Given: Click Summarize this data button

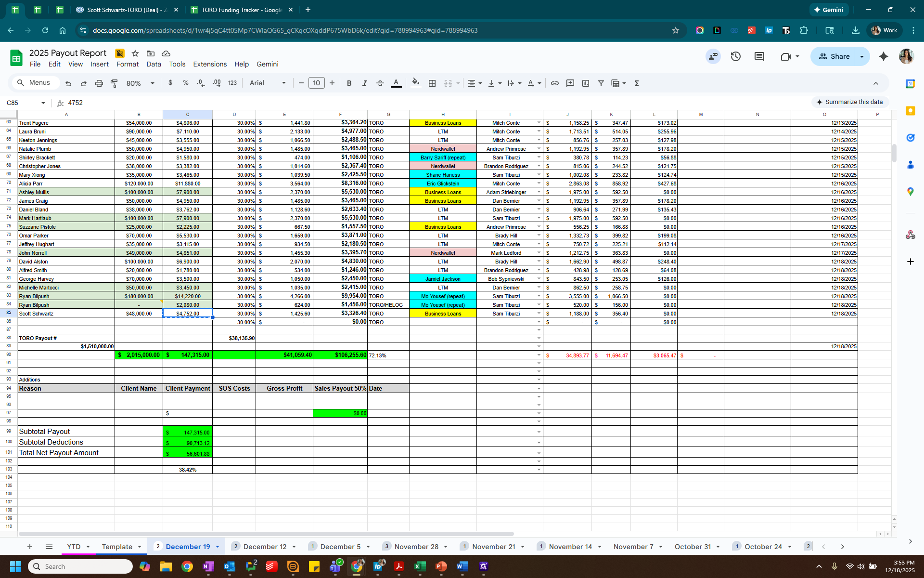Looking at the screenshot, I should pyautogui.click(x=850, y=102).
